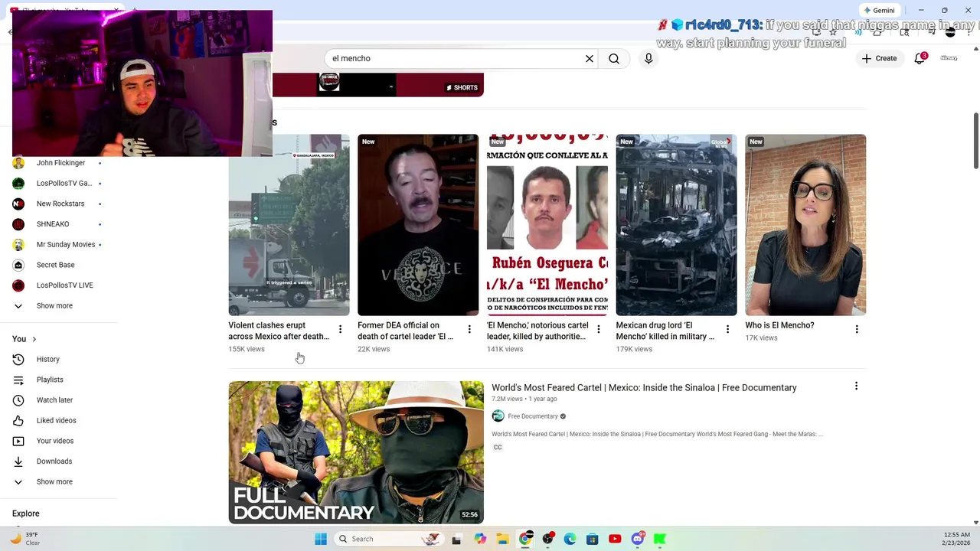
Task: Open the taskbar clock showing 12:55 AM
Action: coord(956,539)
